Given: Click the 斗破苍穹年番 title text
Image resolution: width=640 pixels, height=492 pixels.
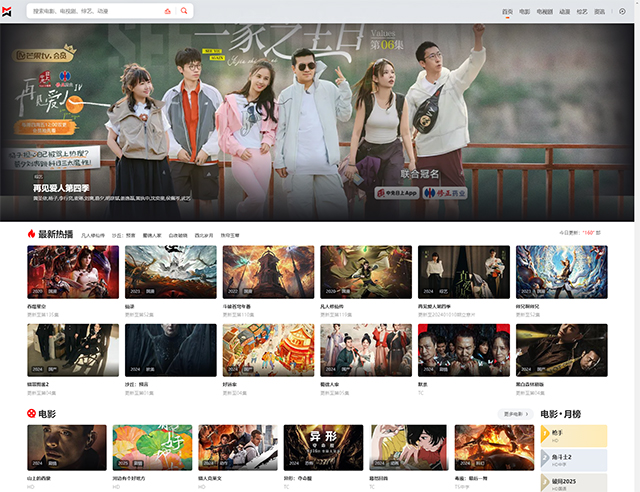Looking at the screenshot, I should [x=237, y=306].
